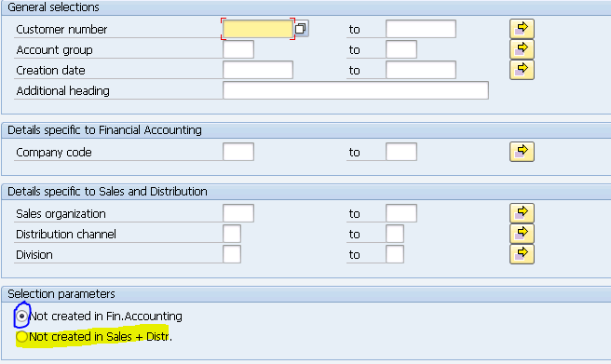This screenshot has width=611, height=364.
Task: Open the Customer number search help icon
Action: [x=301, y=29]
